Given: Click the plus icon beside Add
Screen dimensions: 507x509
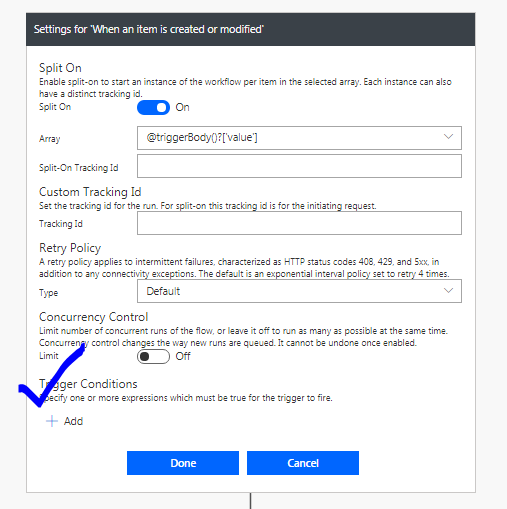Looking at the screenshot, I should tap(52, 421).
